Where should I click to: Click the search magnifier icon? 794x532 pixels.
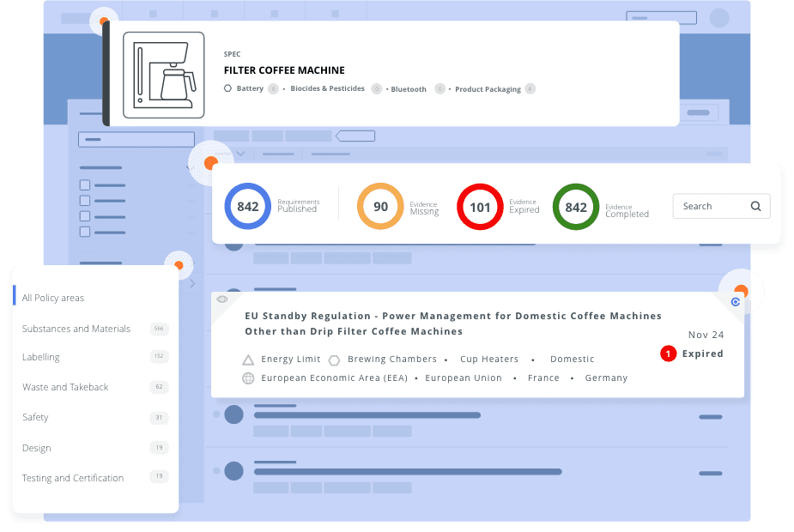click(755, 206)
